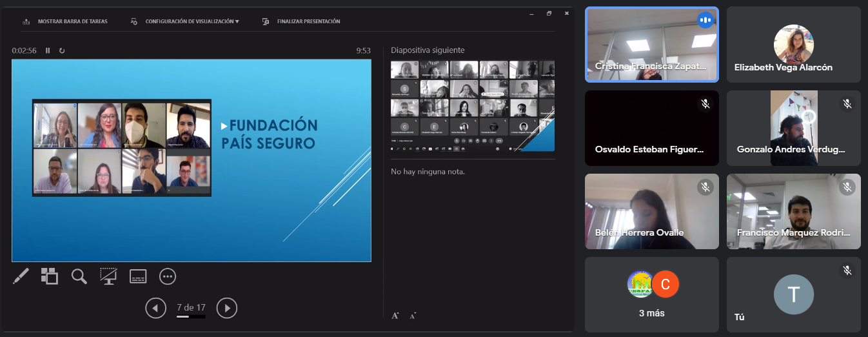Open the pen and laser pointer tools
The width and height of the screenshot is (868, 337).
[21, 276]
